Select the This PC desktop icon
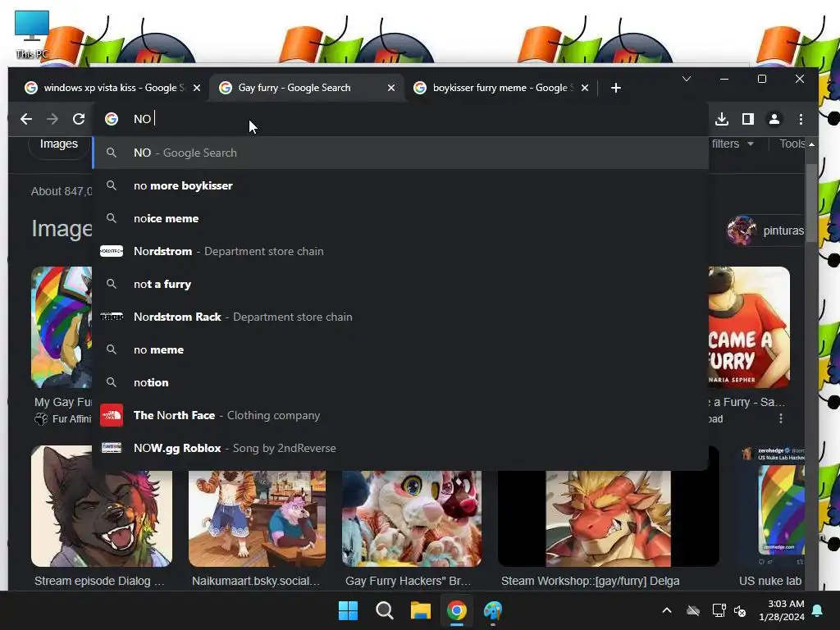840x630 pixels. (32, 34)
